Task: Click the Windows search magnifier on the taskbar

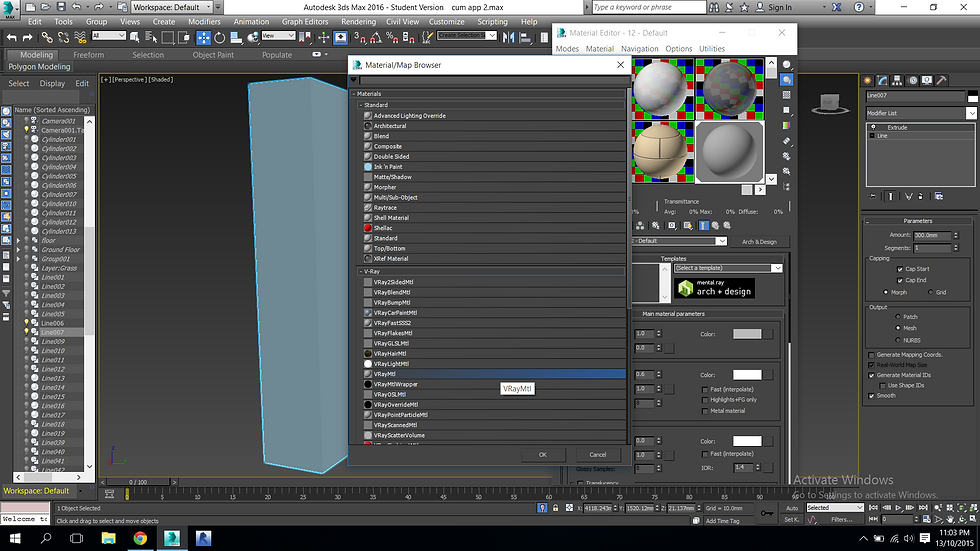Action: [46, 539]
